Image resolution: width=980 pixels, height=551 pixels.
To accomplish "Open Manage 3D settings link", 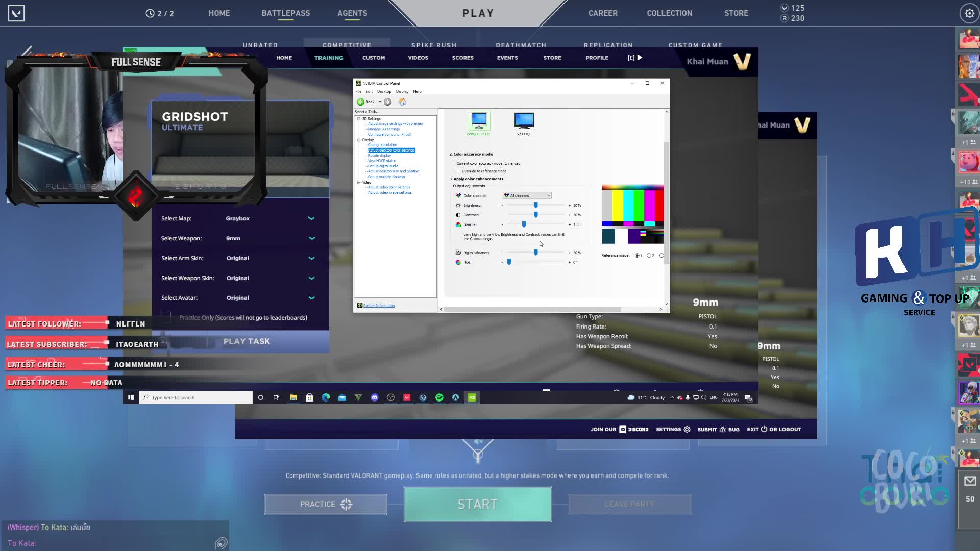I will (x=383, y=129).
